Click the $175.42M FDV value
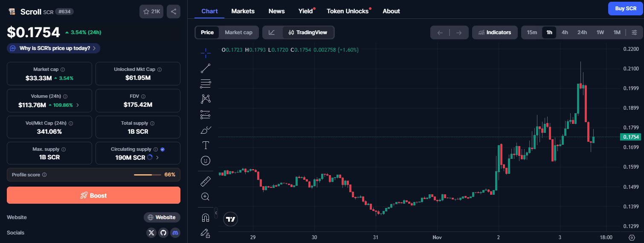 coord(138,105)
